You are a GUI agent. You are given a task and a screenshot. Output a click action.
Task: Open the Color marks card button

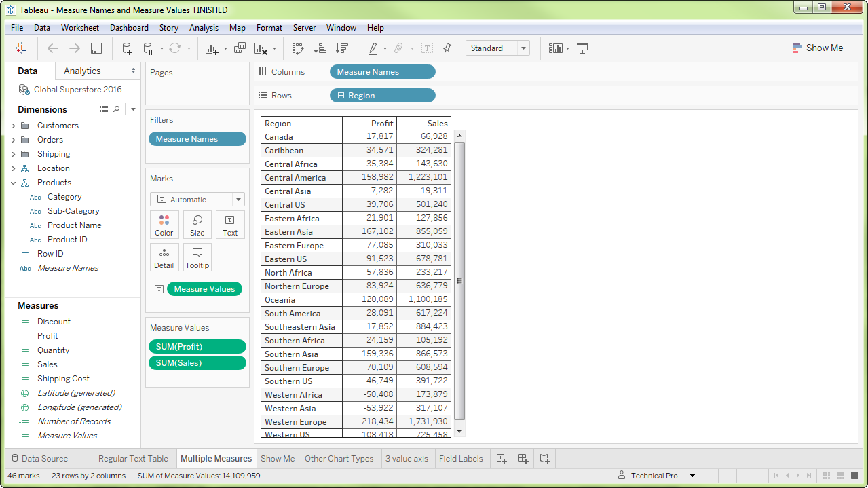pos(164,225)
